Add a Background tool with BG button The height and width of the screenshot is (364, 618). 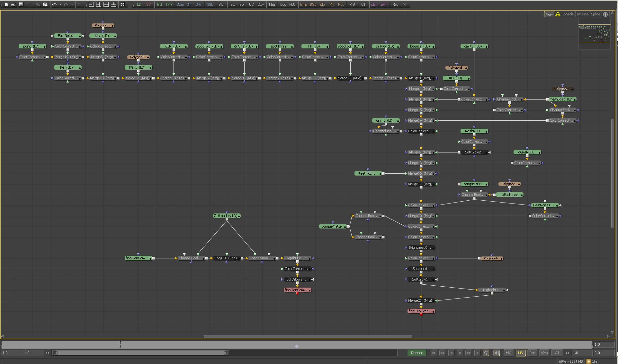[x=159, y=4]
